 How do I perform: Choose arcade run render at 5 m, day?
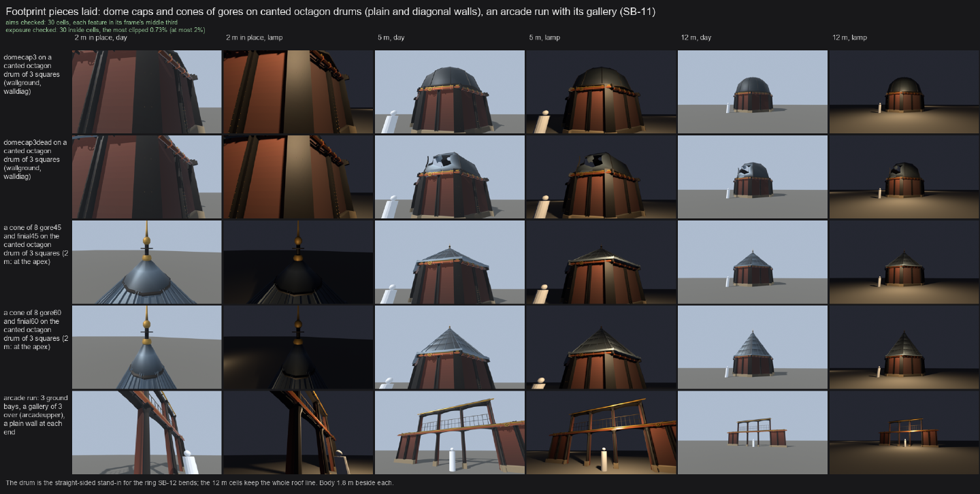(450, 432)
